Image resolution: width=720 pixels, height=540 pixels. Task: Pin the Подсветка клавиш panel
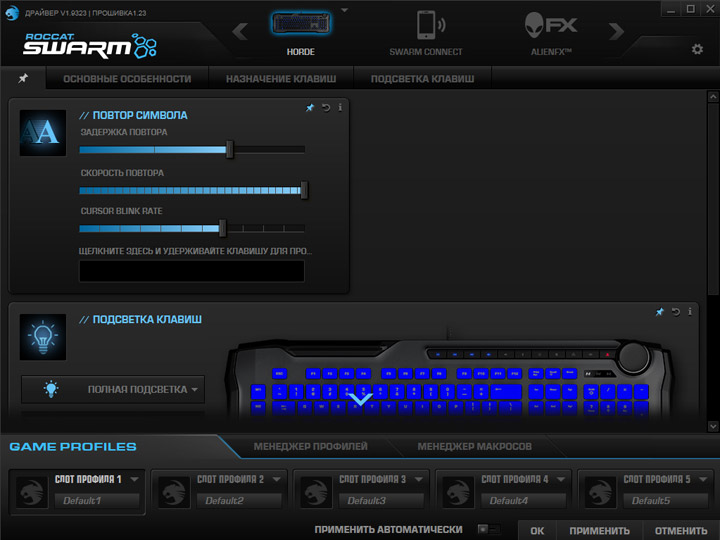(659, 312)
